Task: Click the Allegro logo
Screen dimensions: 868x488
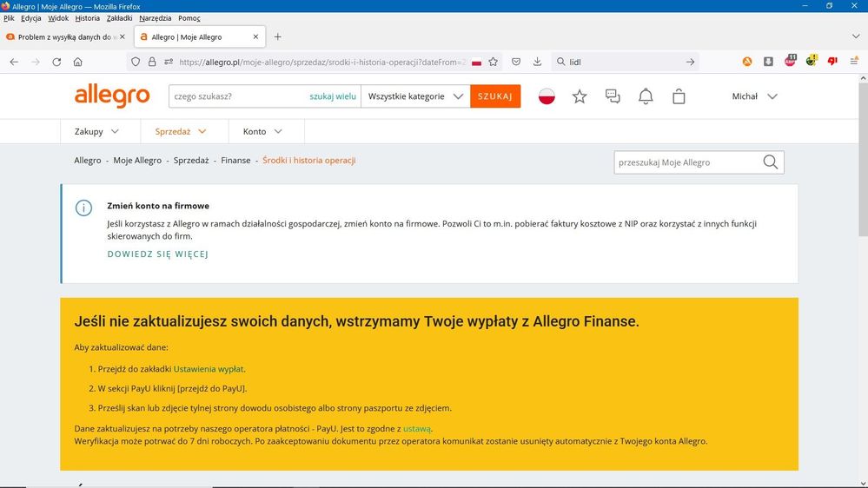Action: [112, 96]
